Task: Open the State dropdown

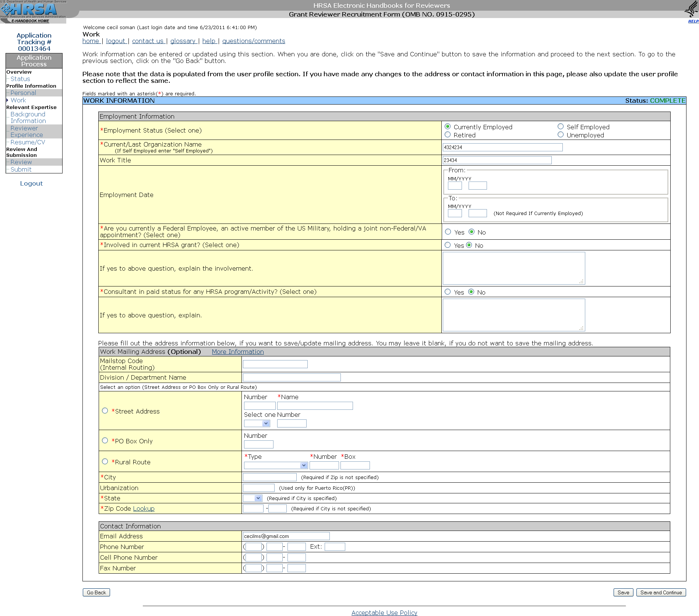Action: pyautogui.click(x=253, y=498)
